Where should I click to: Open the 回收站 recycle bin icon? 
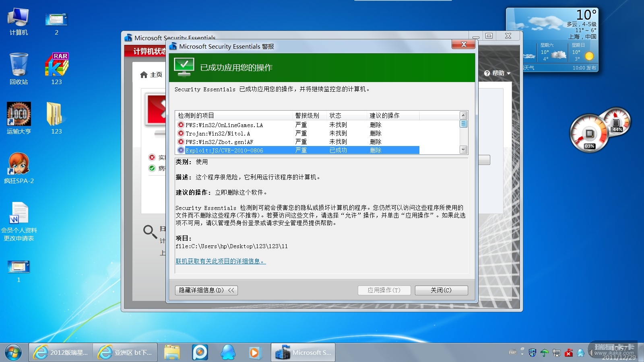click(x=19, y=69)
